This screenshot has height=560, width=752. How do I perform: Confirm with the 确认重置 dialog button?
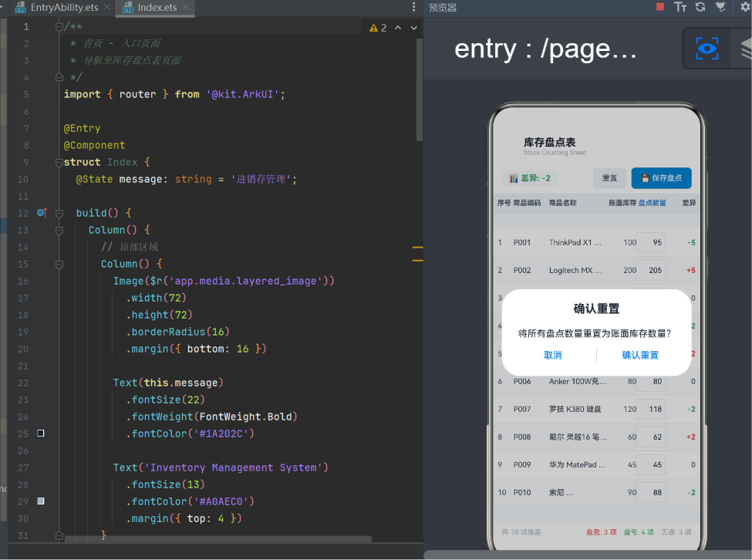pos(640,356)
